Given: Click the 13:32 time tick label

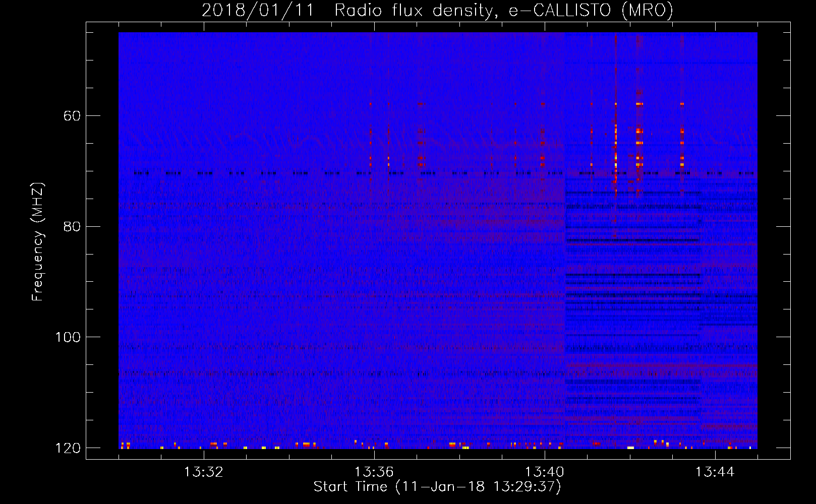Looking at the screenshot, I should pos(204,472).
